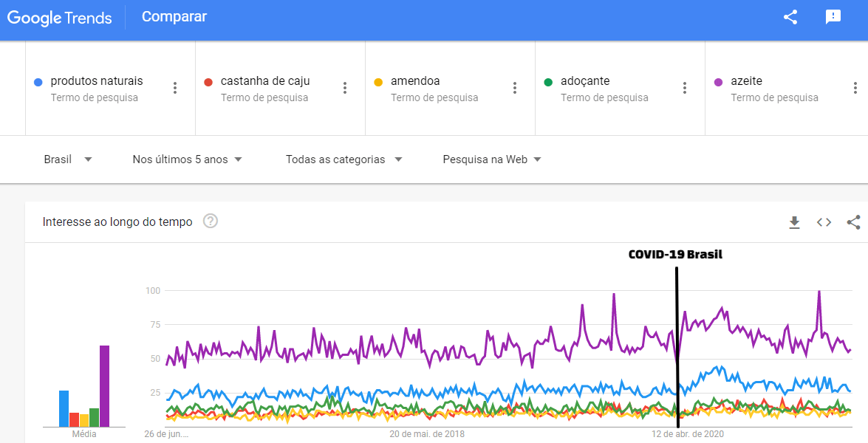The width and height of the screenshot is (868, 443).
Task: Expand Todas as categorias dropdown
Action: click(x=344, y=159)
